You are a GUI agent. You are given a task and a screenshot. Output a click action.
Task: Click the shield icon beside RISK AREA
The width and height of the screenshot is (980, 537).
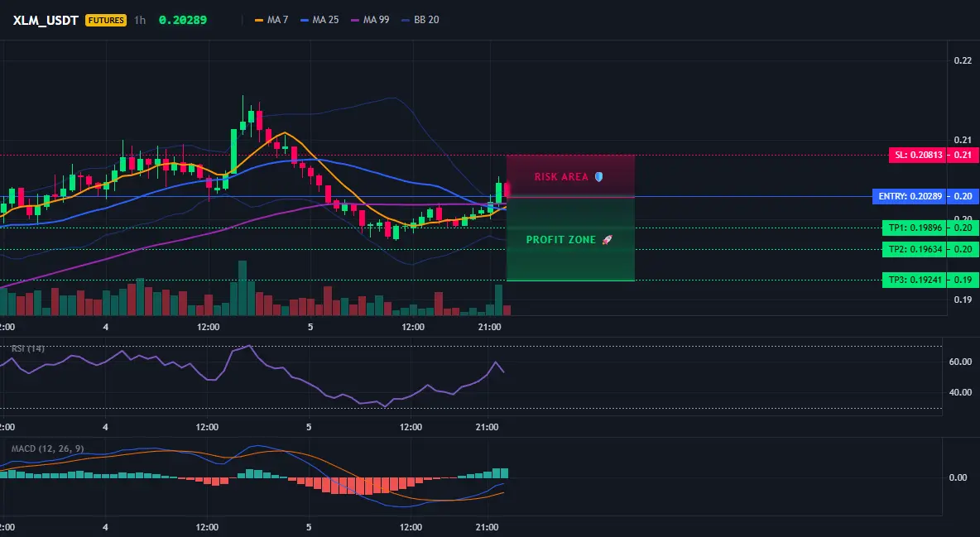tap(598, 177)
